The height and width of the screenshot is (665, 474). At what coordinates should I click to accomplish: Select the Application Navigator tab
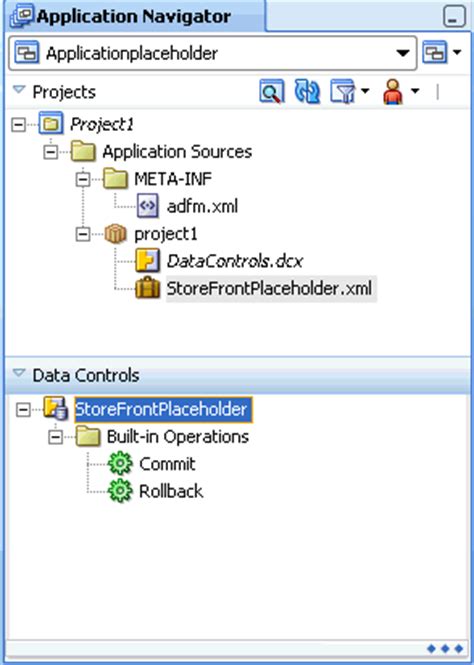135,16
